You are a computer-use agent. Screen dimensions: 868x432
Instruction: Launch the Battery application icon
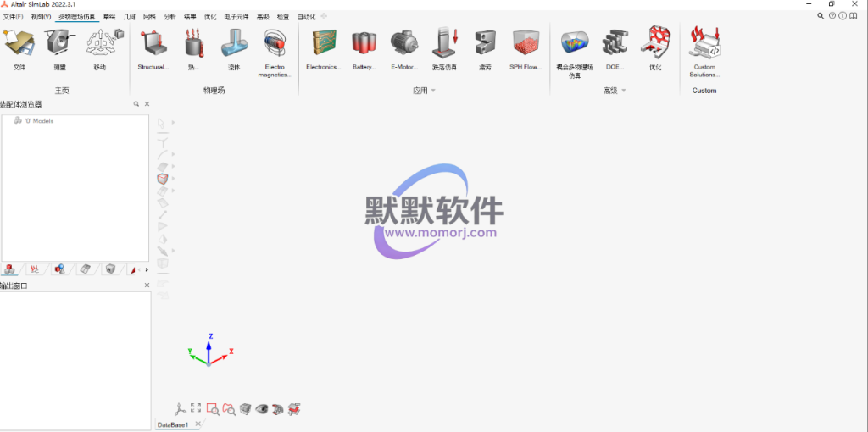(x=364, y=47)
